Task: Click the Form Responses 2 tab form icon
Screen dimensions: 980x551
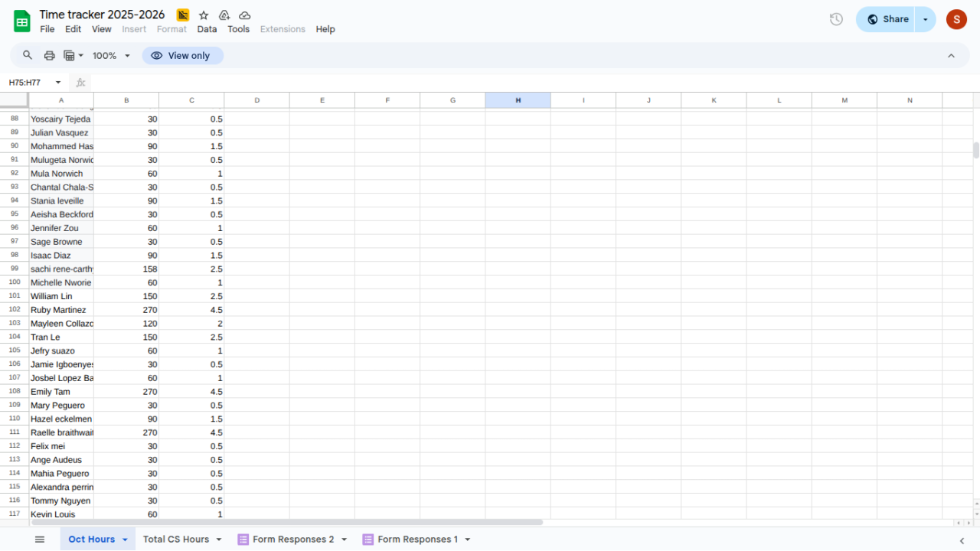Action: (x=243, y=540)
